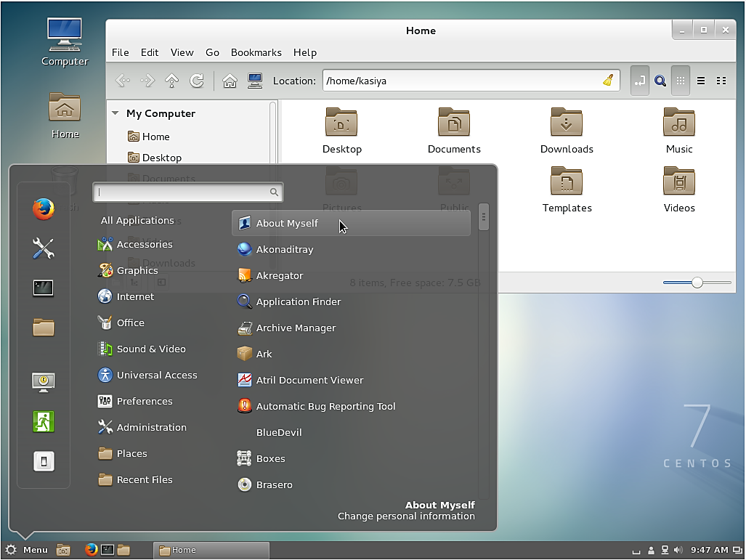Switch file manager to compact list view
The image size is (746, 560).
click(721, 81)
